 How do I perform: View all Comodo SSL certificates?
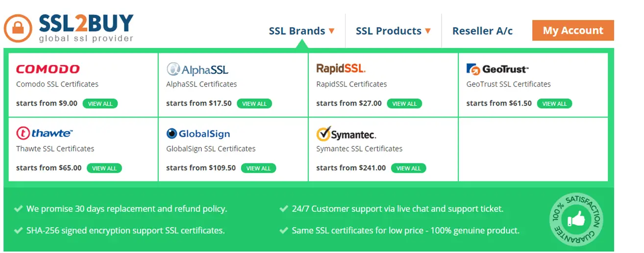tap(100, 104)
